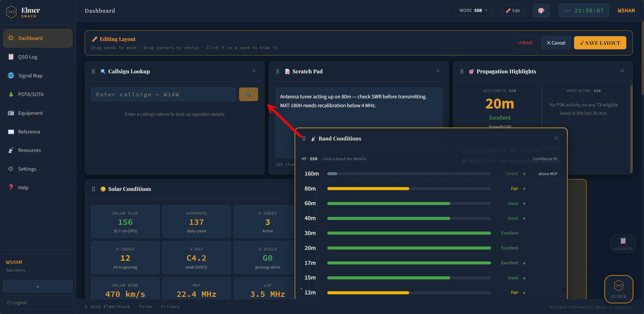Click the drag handle of Scratch Pad card
644x314 pixels.
pos(278,72)
